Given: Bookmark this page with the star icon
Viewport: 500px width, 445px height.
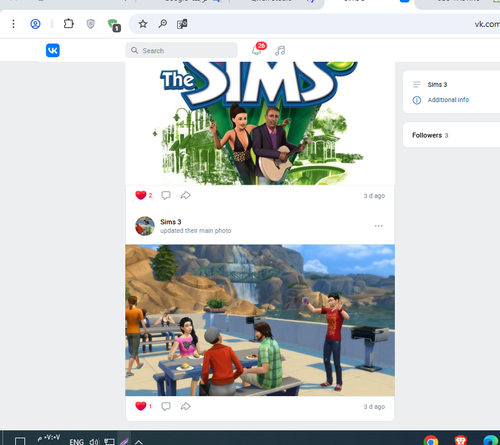Looking at the screenshot, I should click(x=143, y=24).
